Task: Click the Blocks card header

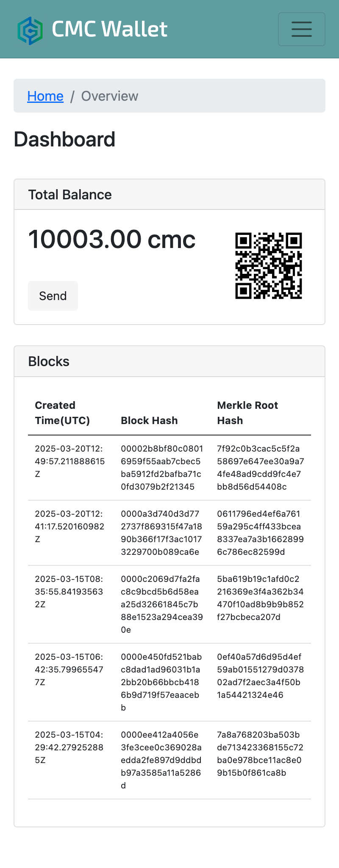Action: (169, 361)
